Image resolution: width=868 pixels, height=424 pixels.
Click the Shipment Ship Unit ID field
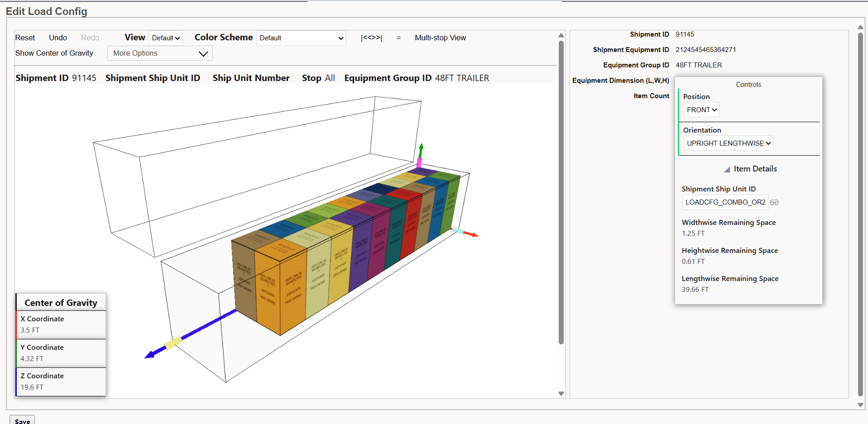(725, 202)
